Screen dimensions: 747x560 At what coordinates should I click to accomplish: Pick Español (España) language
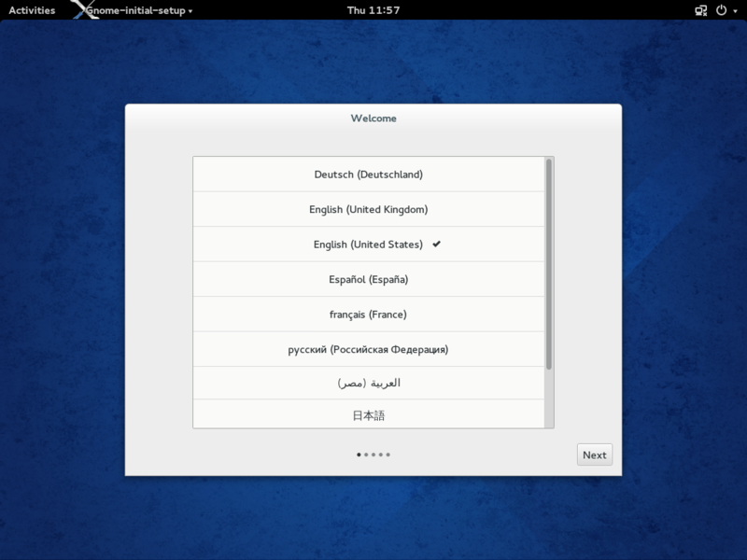368,279
